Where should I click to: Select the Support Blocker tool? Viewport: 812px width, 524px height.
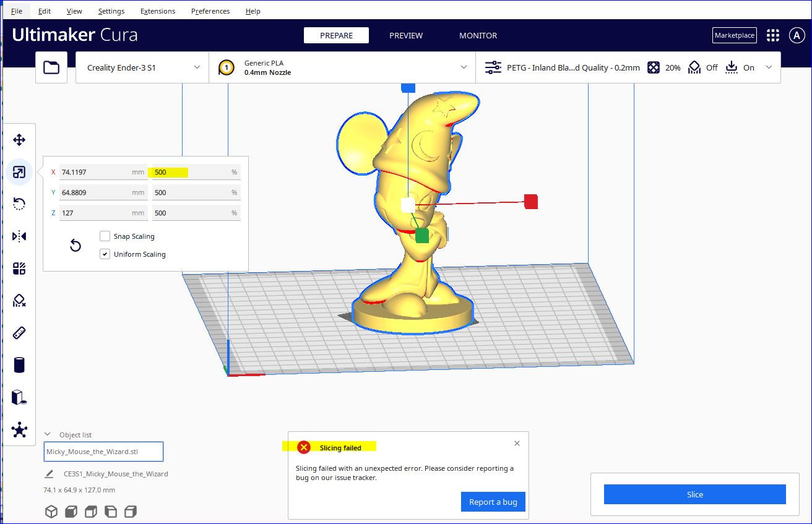tap(19, 300)
